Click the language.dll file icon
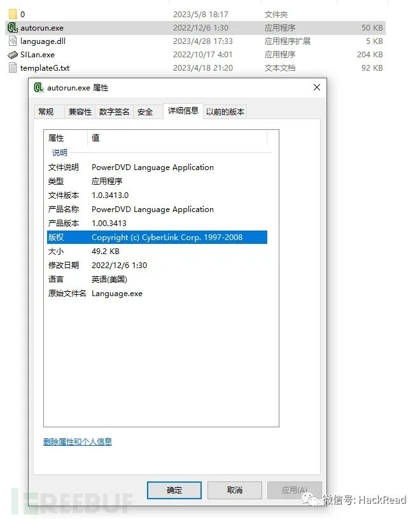The width and height of the screenshot is (420, 519). [13, 41]
